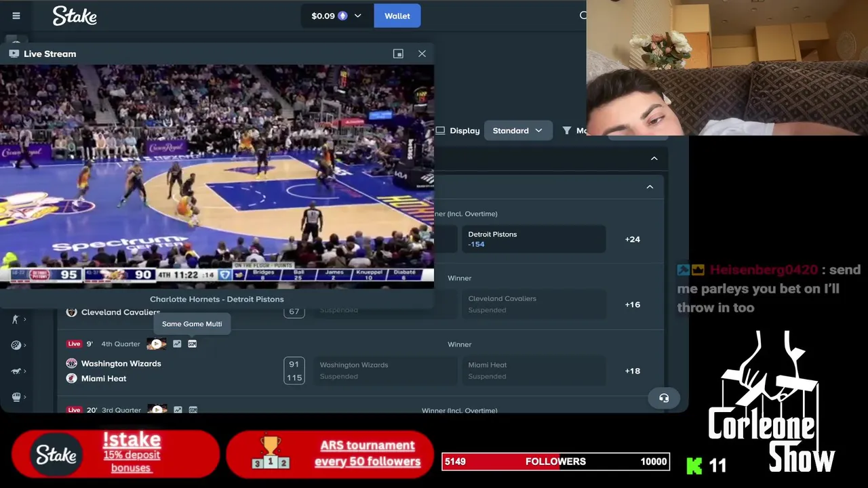The height and width of the screenshot is (488, 868).
Task: Open the Standard display dropdown
Action: click(x=518, y=131)
